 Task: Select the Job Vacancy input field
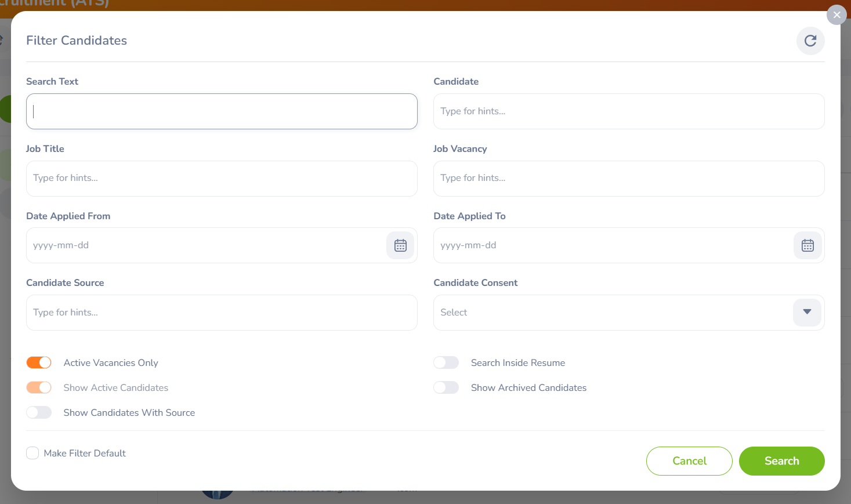point(629,178)
